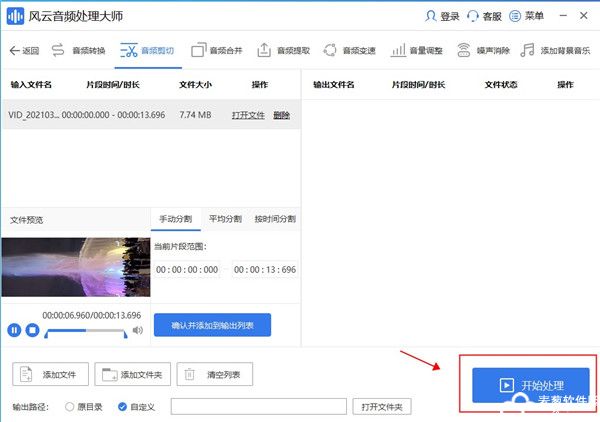Close the application window
600x422 pixels.
pos(584,16)
